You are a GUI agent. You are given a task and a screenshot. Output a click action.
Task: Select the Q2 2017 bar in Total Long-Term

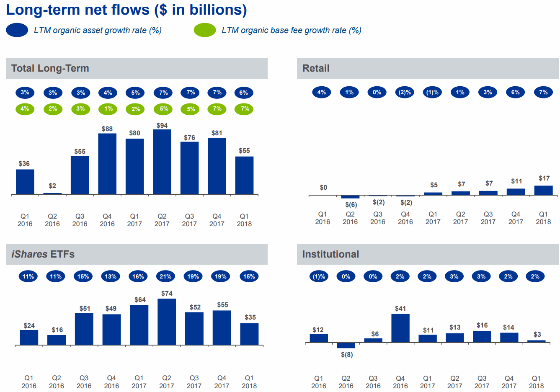tap(162, 162)
